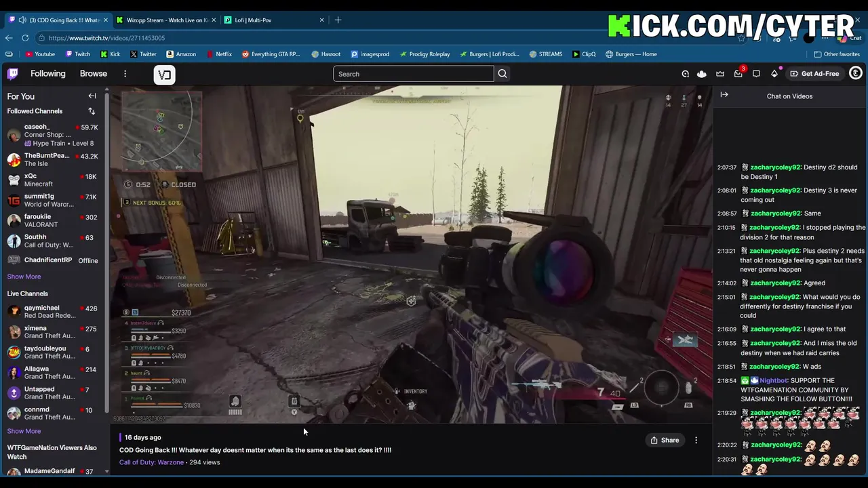The image size is (868, 488).
Task: Switch to Lofi Multi-Pov tab
Action: 274,20
